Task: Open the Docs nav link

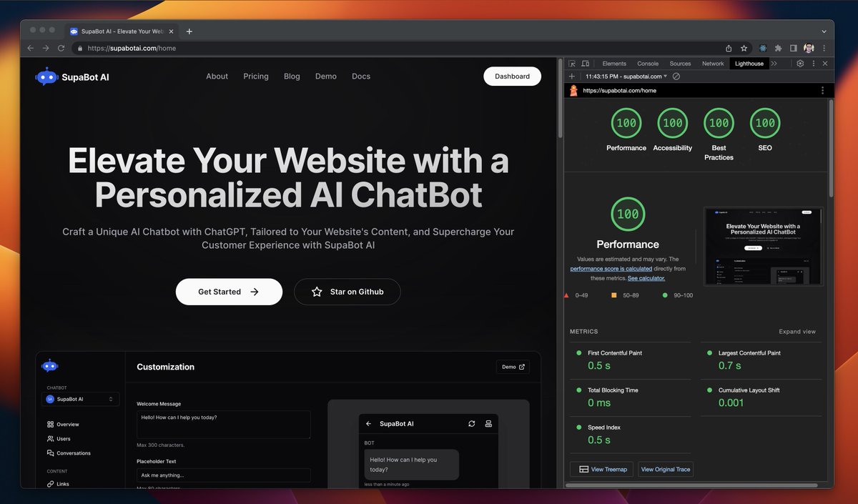Action: click(361, 76)
